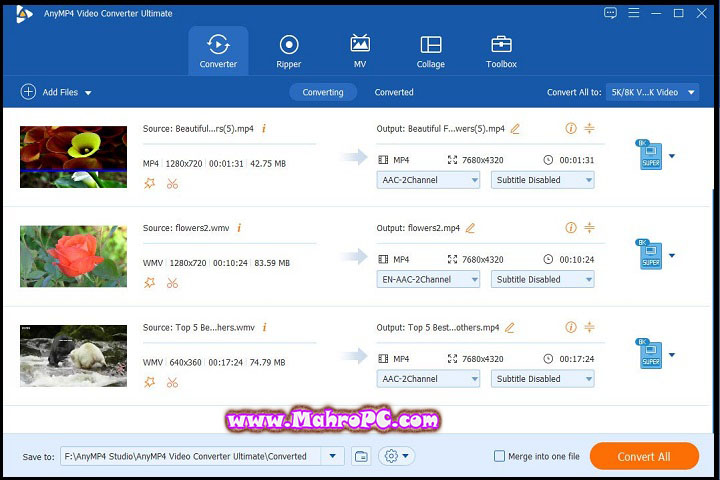720x480 pixels.
Task: View source info for flowers2.wmv
Action: (x=239, y=228)
